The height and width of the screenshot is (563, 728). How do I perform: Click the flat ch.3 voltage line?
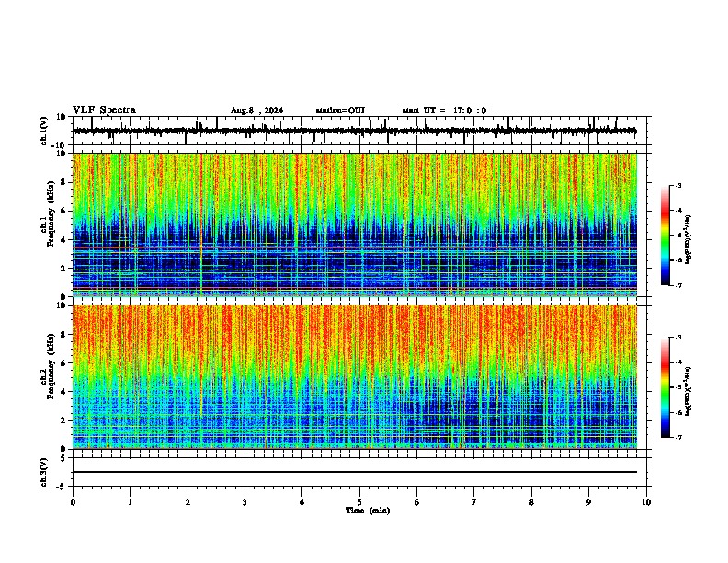[355, 472]
